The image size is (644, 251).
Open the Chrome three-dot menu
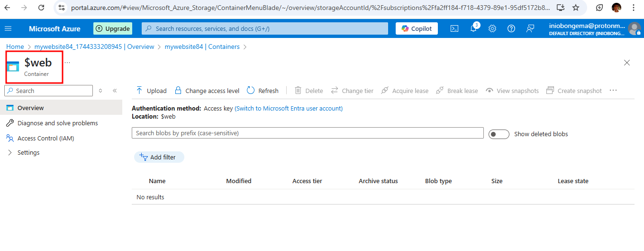click(634, 8)
